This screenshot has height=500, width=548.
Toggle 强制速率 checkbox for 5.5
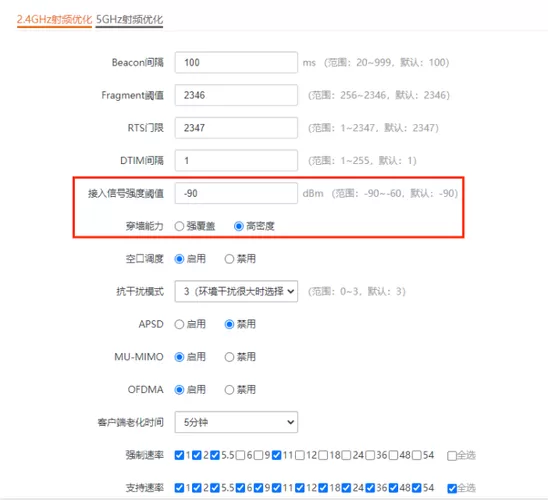pyautogui.click(x=215, y=455)
